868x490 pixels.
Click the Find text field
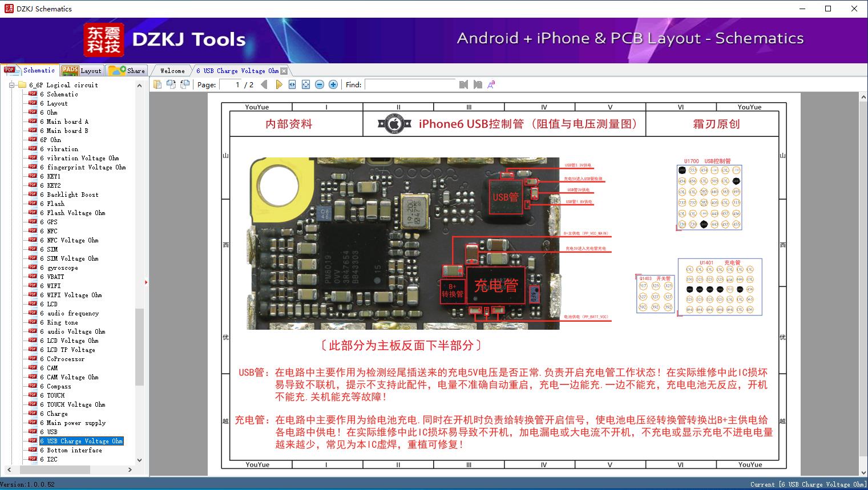pyautogui.click(x=410, y=84)
